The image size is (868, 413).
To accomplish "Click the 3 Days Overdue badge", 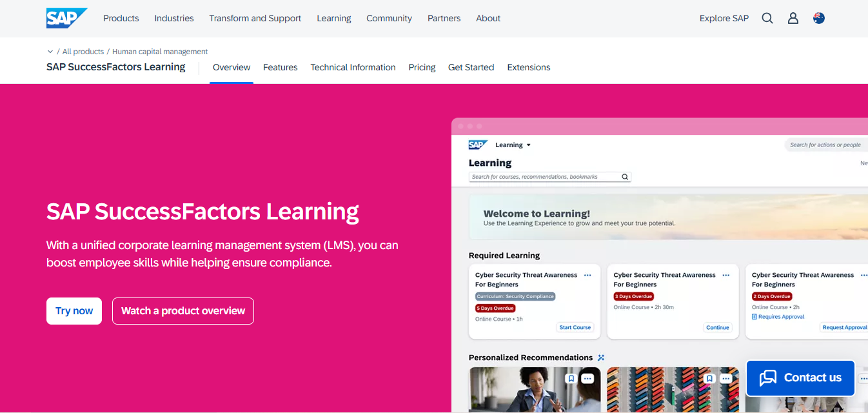I will [634, 296].
